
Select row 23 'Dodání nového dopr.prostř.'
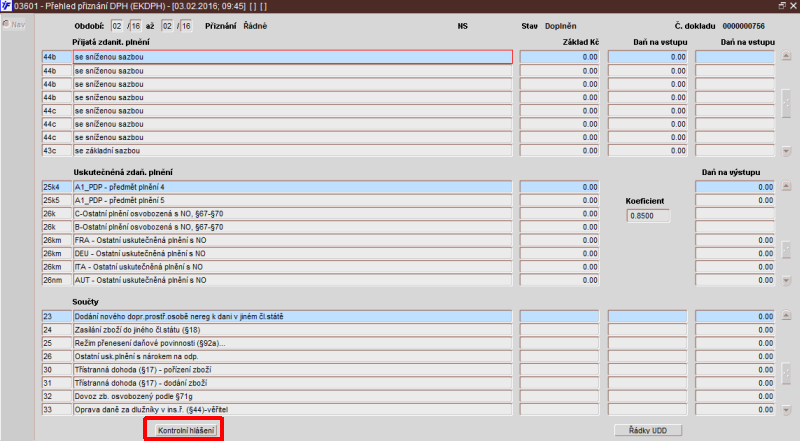coord(292,316)
